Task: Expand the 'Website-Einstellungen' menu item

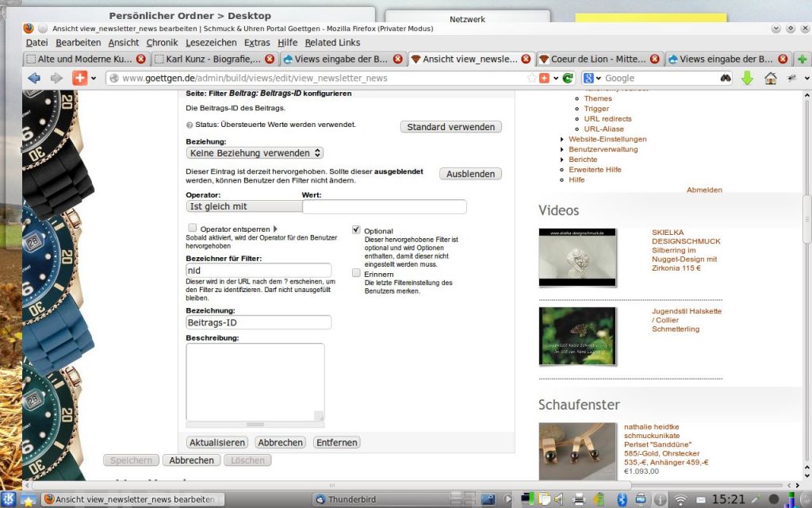Action: (607, 139)
